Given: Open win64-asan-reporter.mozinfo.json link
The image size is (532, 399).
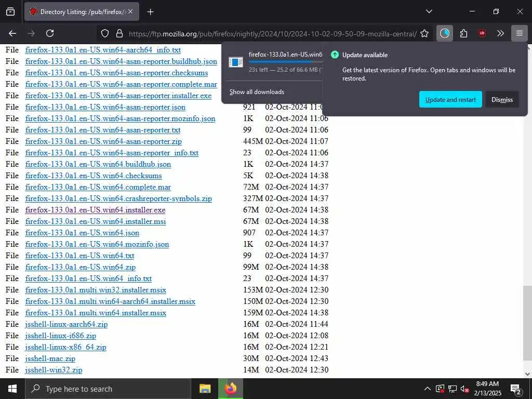Looking at the screenshot, I should click(x=120, y=119).
